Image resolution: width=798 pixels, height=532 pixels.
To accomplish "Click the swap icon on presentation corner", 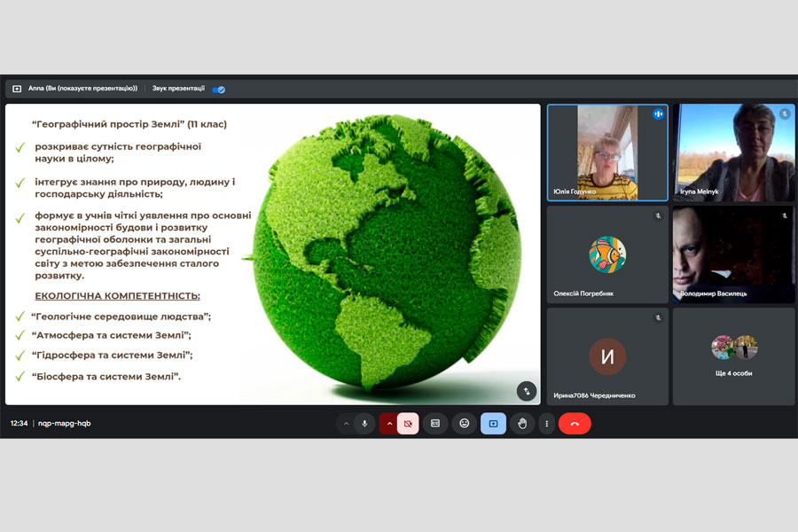I will (527, 391).
